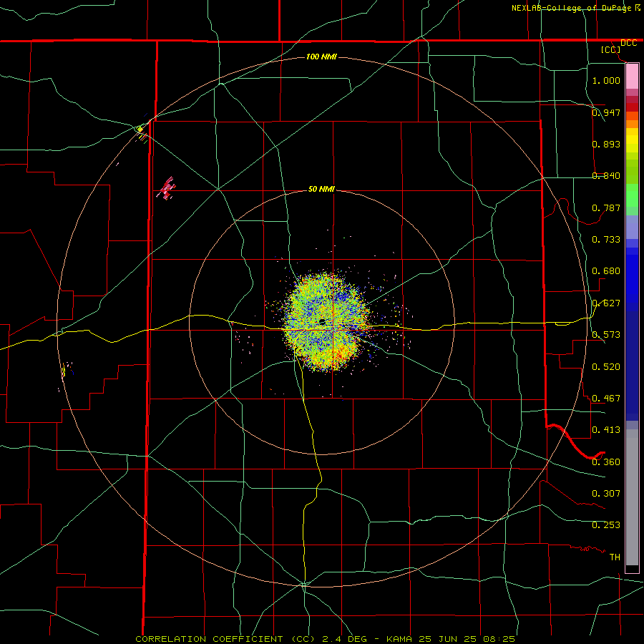Click the 0.307 value on the color scale
The width and height of the screenshot is (644, 644).
[x=606, y=493]
